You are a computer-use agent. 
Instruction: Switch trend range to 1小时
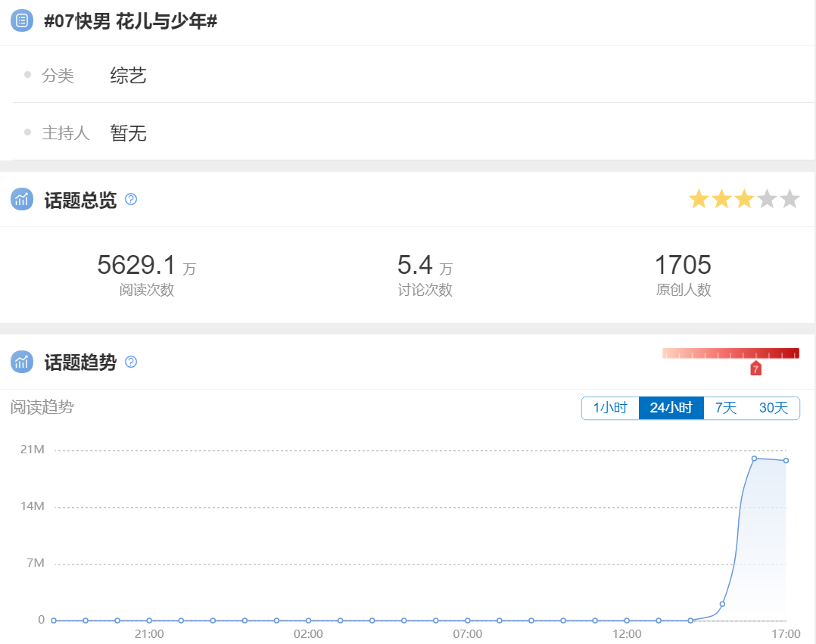click(610, 408)
